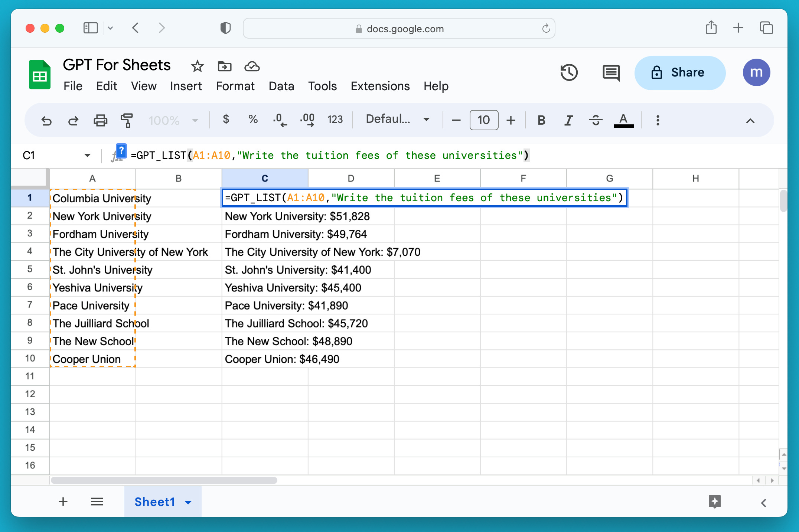Open the comment history
Screen dimensions: 799x532
tap(611, 72)
